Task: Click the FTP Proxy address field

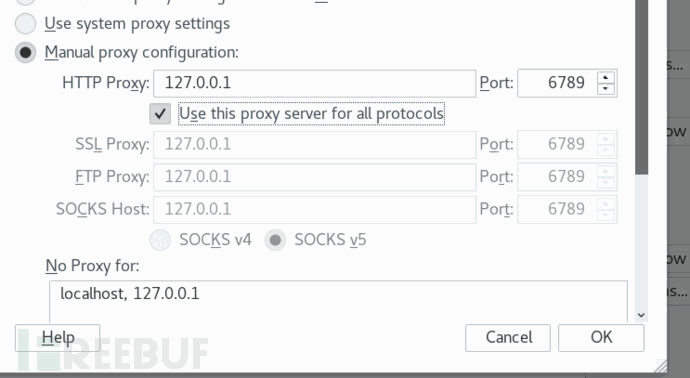Action: click(314, 177)
